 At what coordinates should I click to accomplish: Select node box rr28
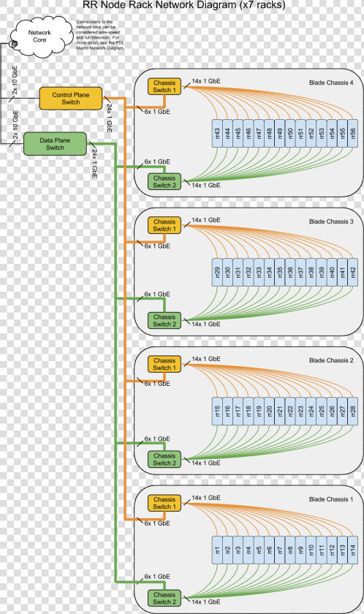point(352,411)
